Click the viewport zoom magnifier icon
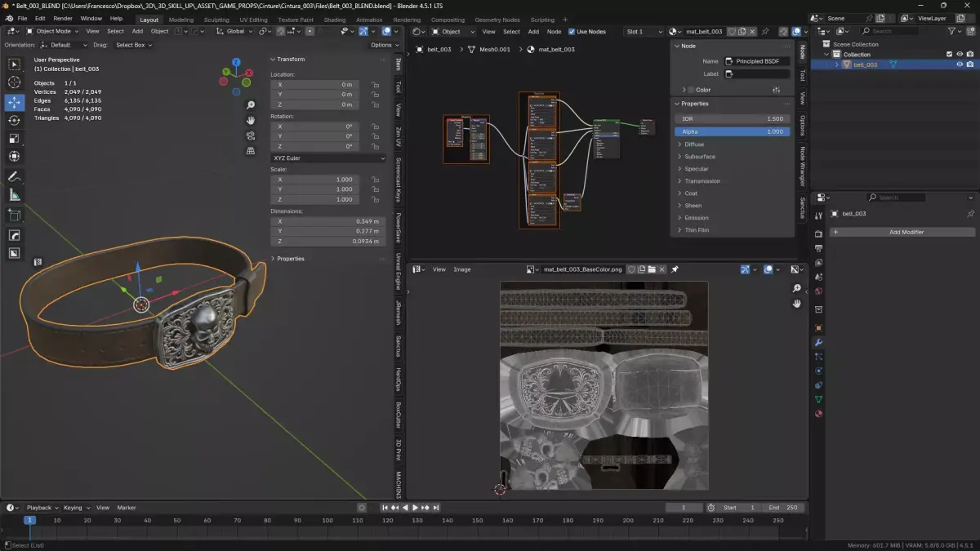The height and width of the screenshot is (551, 980). click(x=251, y=105)
